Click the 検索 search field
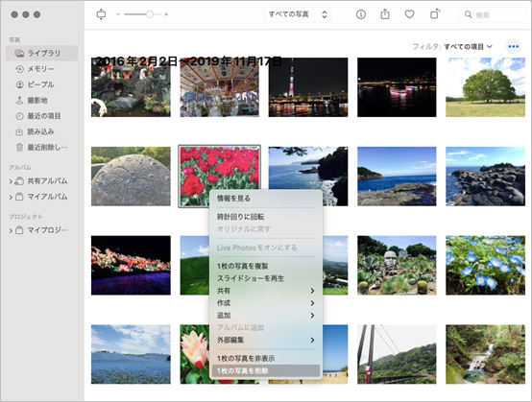The height and width of the screenshot is (402, 532). tap(493, 14)
